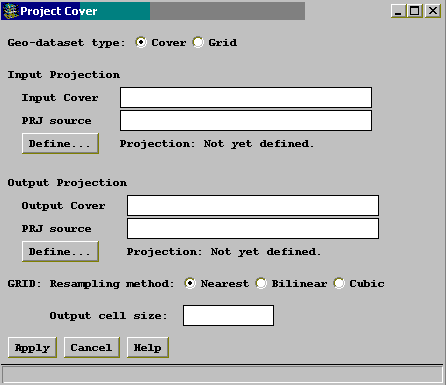Click the Project Cover title bar icon
This screenshot has width=446, height=385.
[x=10, y=11]
